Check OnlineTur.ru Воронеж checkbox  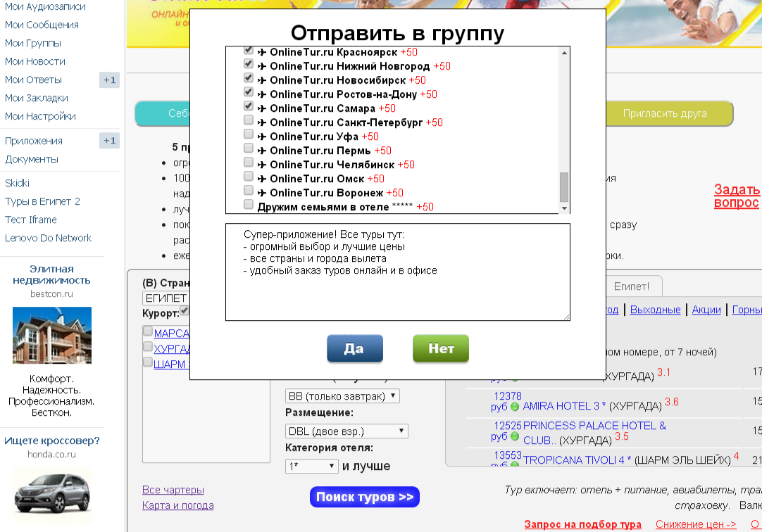249,190
